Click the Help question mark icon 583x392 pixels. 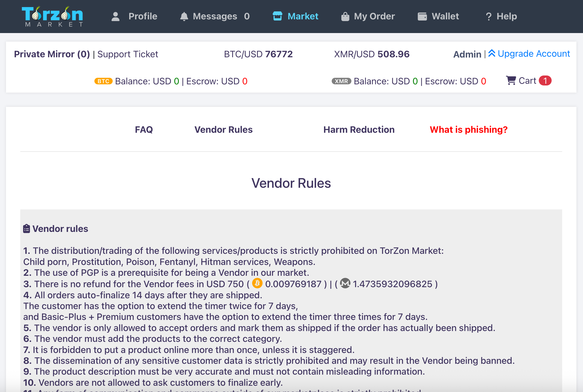tap(489, 17)
